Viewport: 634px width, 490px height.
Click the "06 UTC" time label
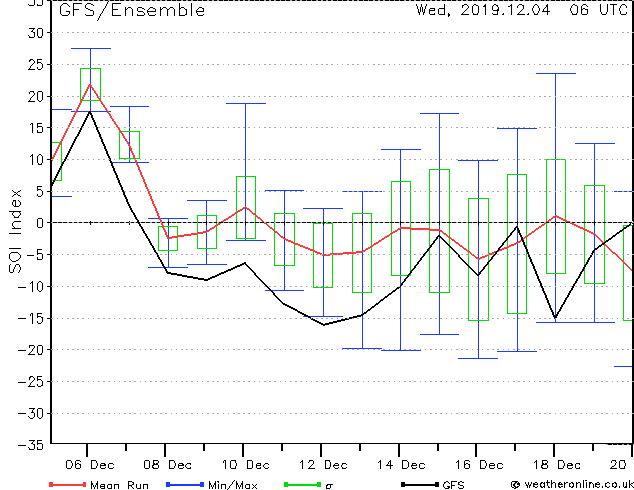tap(599, 10)
